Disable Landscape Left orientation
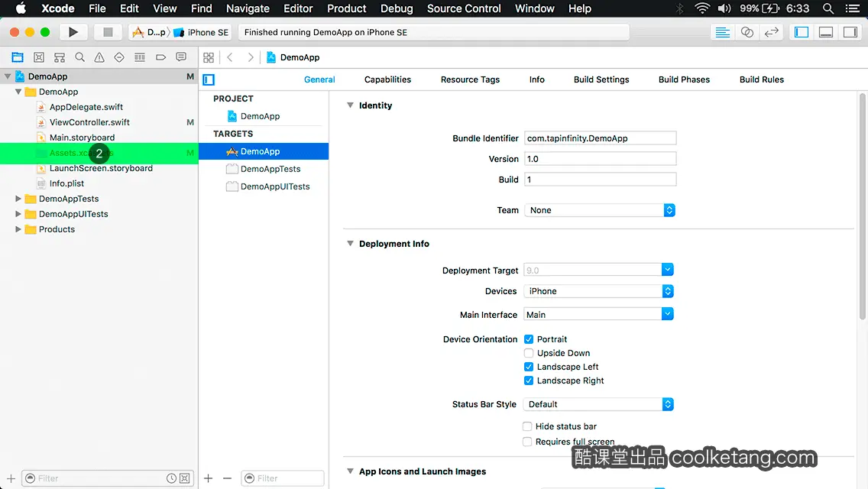 (529, 367)
